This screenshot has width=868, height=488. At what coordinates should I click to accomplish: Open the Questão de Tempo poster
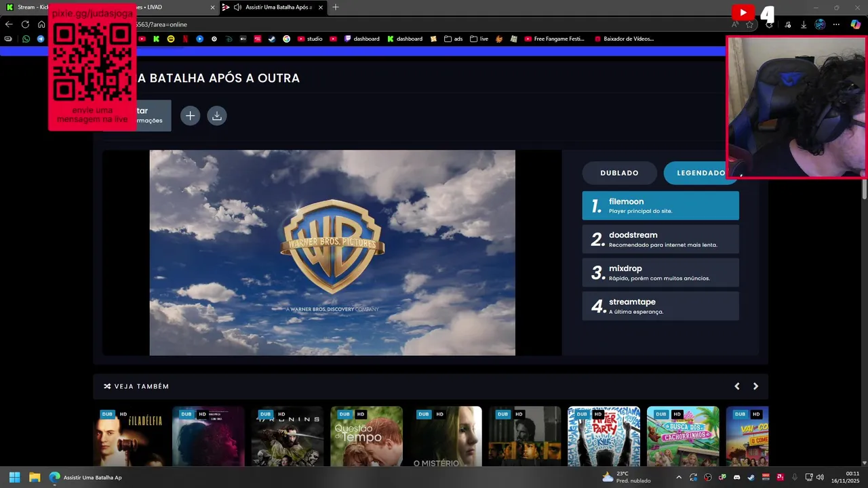366,436
